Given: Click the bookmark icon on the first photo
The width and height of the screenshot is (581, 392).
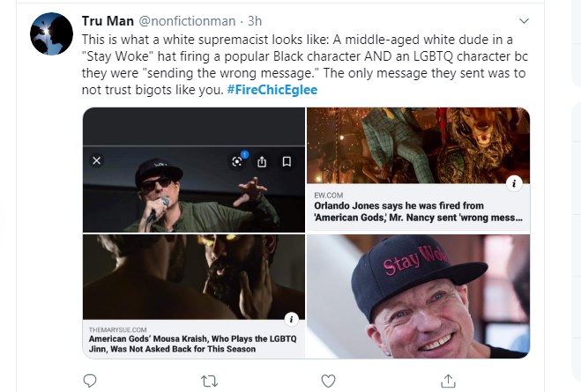Looking at the screenshot, I should point(287,161).
